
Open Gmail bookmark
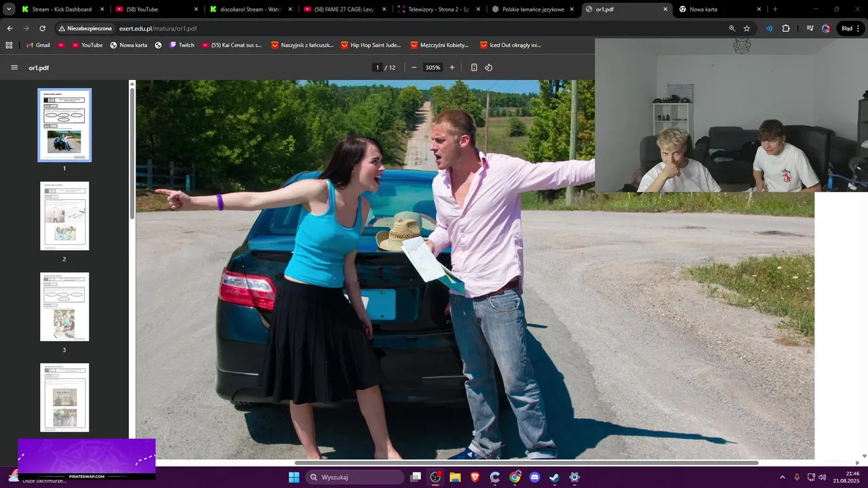(x=37, y=45)
